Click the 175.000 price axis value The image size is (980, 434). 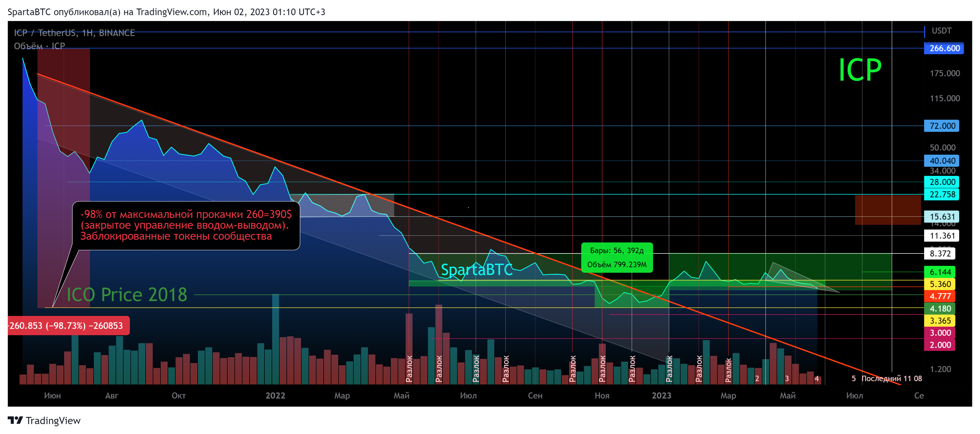point(944,73)
